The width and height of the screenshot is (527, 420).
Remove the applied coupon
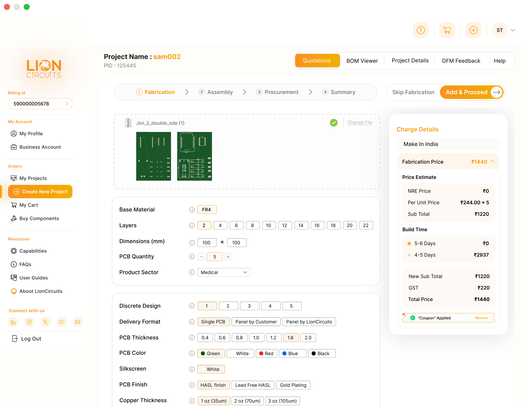tap(481, 318)
